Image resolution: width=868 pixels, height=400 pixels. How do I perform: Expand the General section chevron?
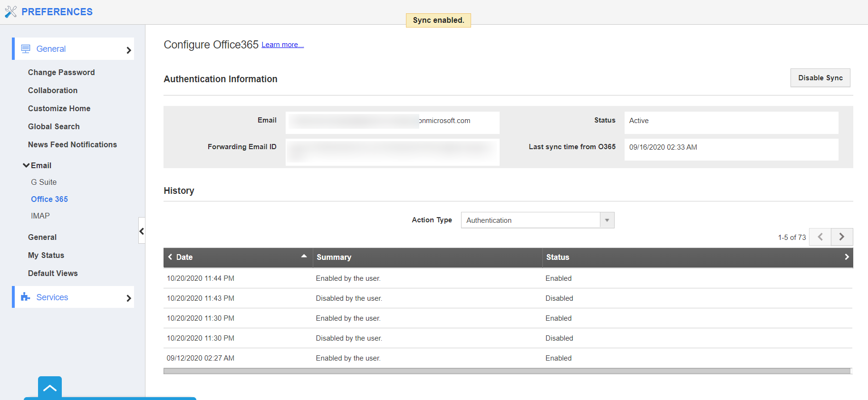(128, 50)
